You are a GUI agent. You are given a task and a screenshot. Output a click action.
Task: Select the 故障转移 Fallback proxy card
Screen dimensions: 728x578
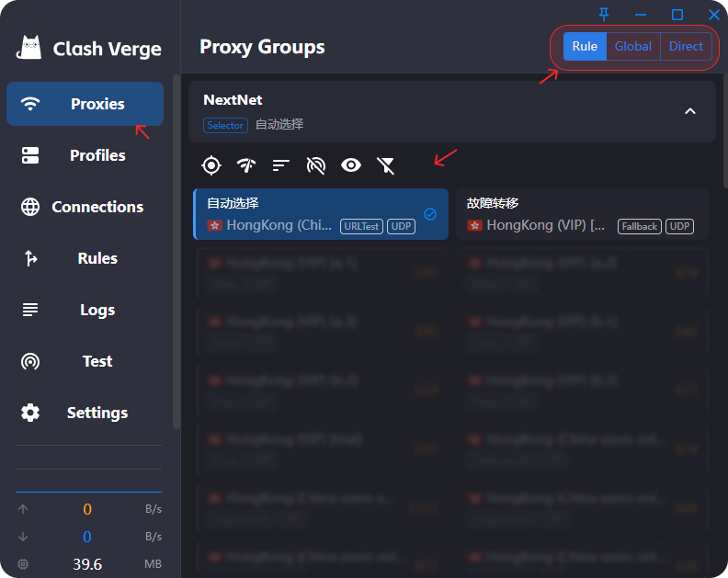coord(581,214)
